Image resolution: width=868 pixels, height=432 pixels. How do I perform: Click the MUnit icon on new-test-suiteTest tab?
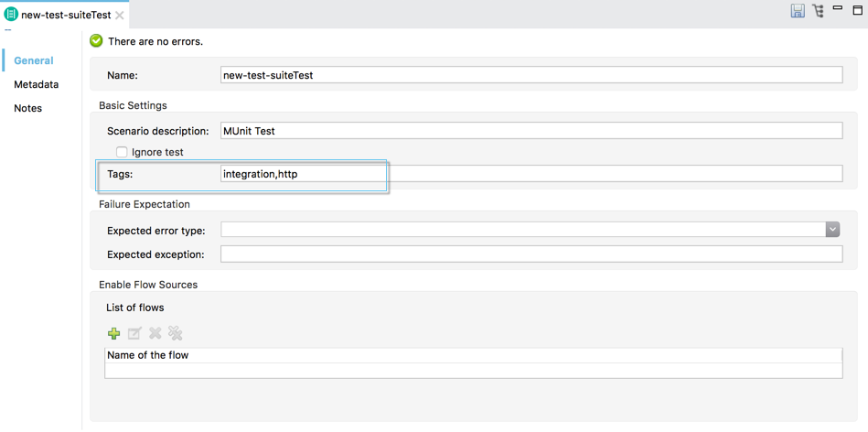(x=11, y=15)
